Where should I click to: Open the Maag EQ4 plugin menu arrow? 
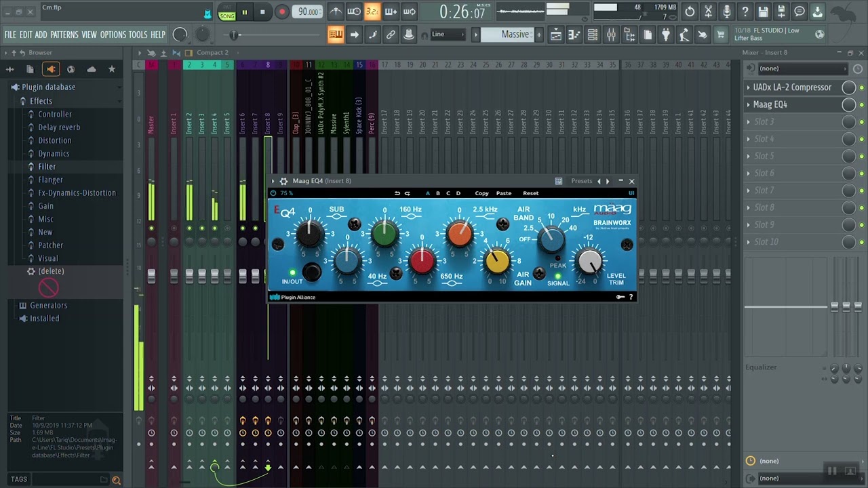(274, 181)
